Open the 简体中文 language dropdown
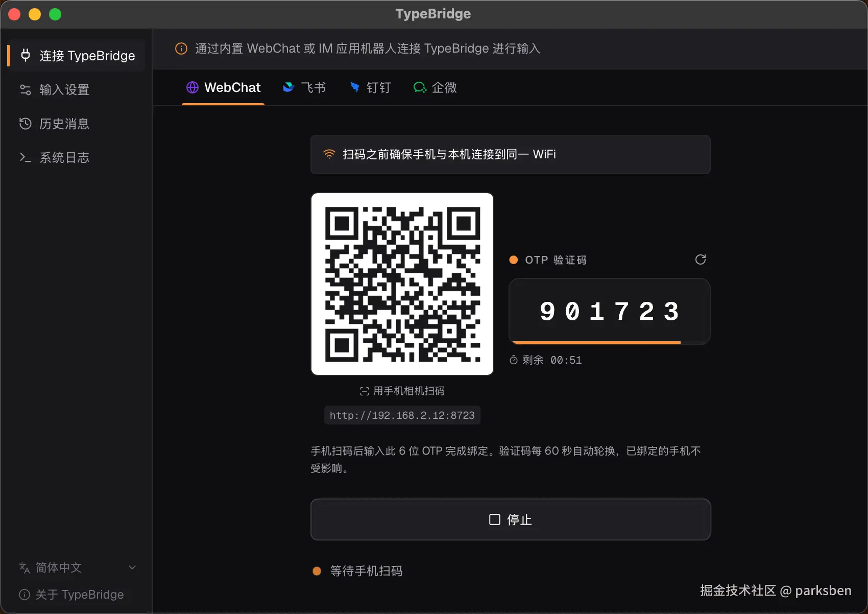The image size is (868, 614). [77, 568]
